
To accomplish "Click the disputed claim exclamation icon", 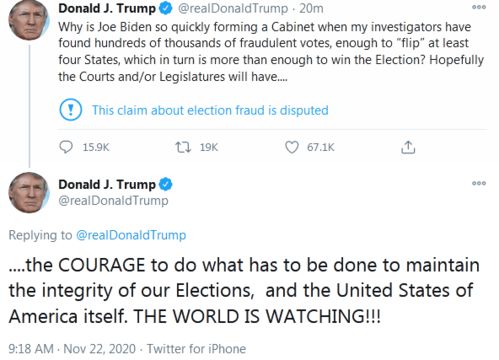I will coord(71,110).
